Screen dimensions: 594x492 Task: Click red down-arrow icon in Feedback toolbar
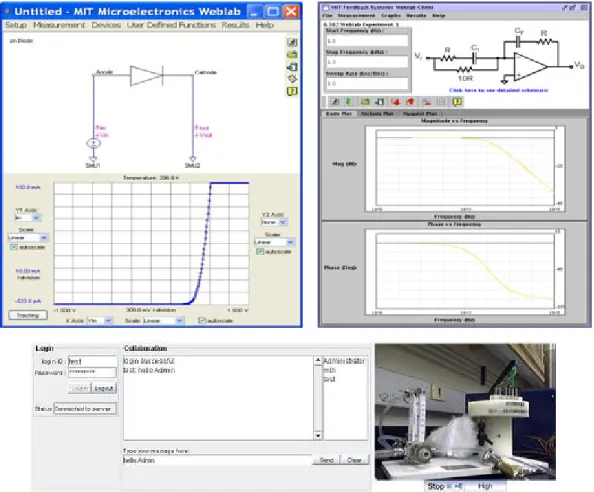pyautogui.click(x=395, y=102)
